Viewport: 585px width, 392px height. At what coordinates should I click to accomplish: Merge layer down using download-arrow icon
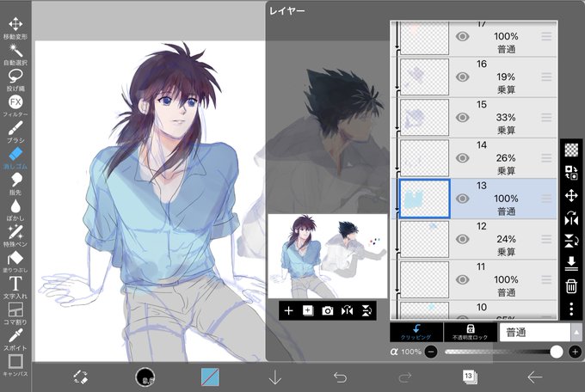point(571,264)
